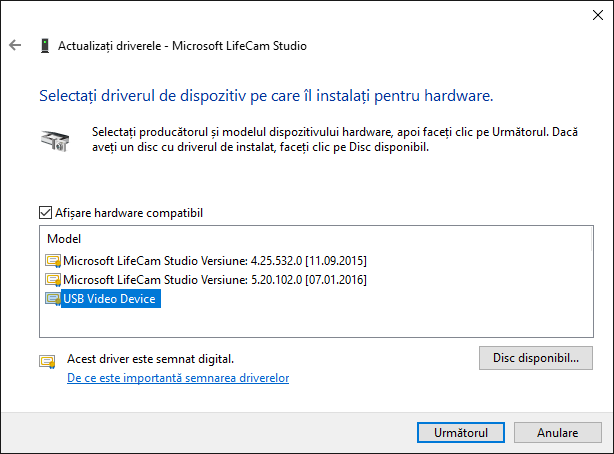
Task: Click the back arrow in wizard header
Action: coord(15,45)
